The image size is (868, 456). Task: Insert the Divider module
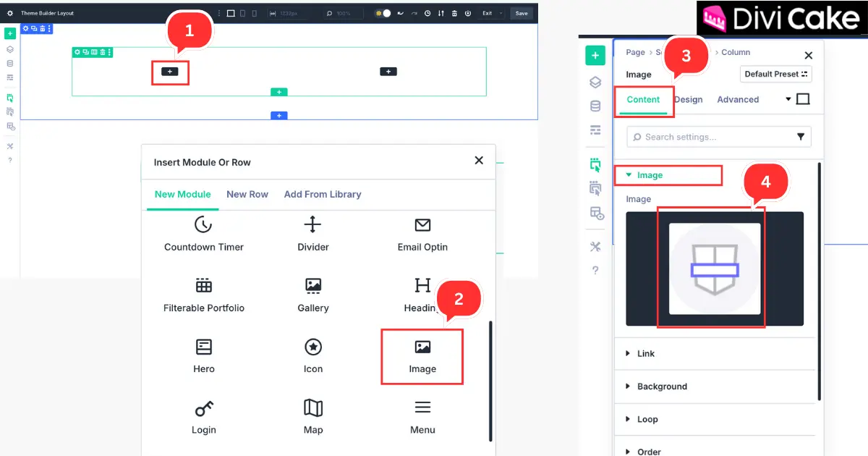tap(313, 235)
